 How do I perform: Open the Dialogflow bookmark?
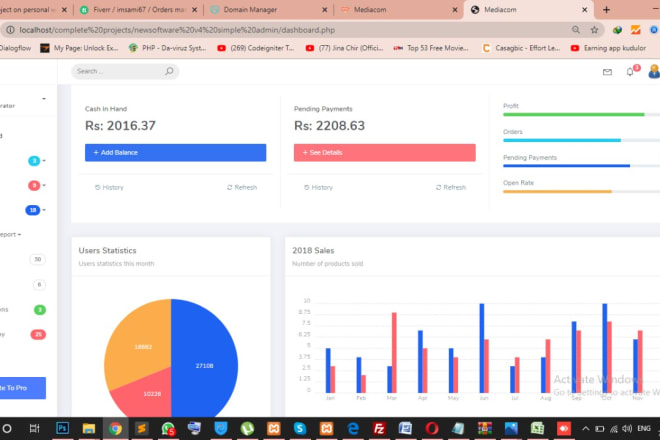click(x=16, y=48)
